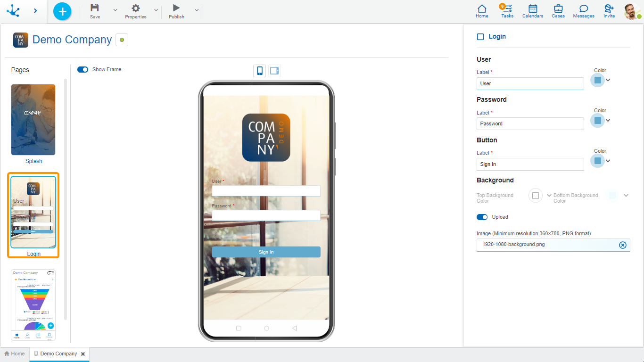Click the company logo in phone preview

266,138
